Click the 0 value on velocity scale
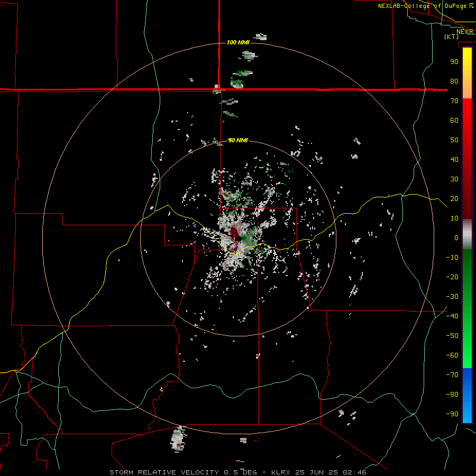This screenshot has height=476, width=476. click(x=456, y=237)
